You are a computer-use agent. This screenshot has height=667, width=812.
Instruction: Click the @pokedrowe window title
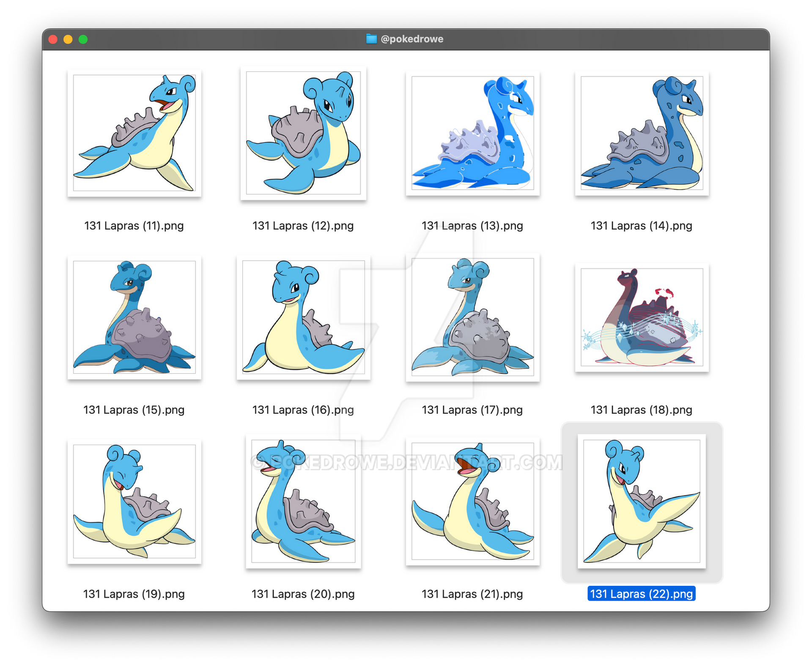pos(412,39)
